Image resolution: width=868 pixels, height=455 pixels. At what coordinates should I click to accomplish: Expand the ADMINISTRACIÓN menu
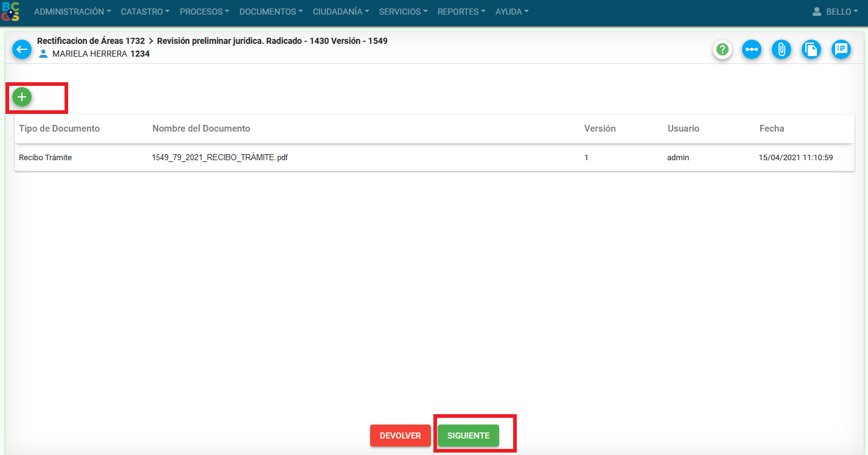[72, 12]
